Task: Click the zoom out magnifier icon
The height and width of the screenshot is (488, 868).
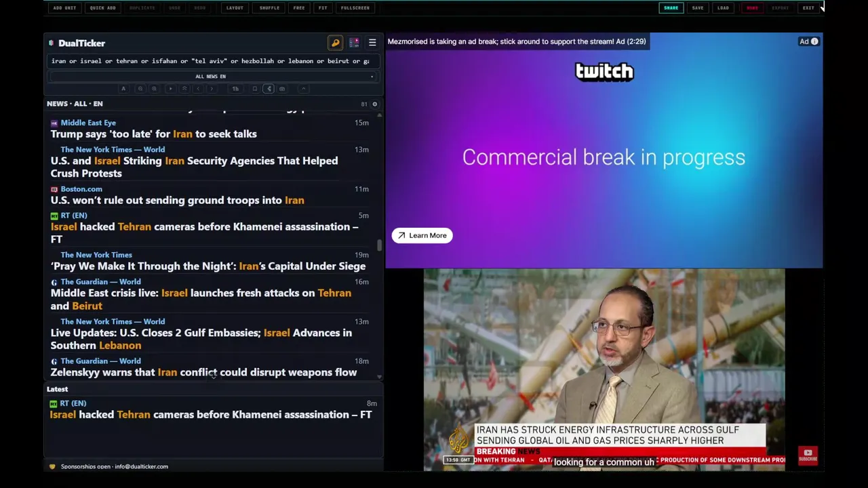Action: click(140, 89)
